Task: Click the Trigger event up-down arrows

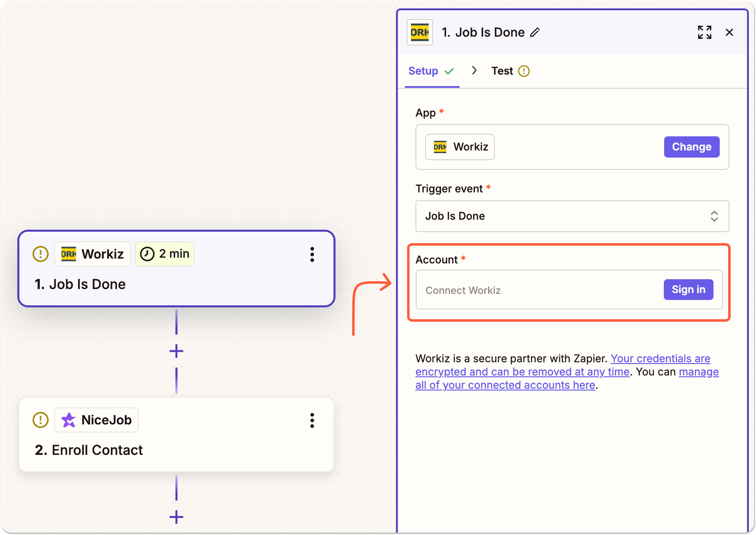Action: [x=714, y=216]
